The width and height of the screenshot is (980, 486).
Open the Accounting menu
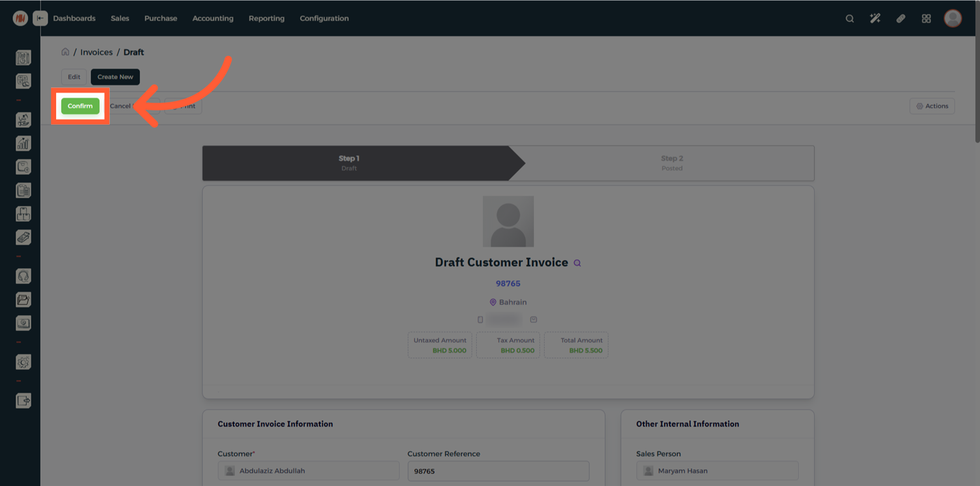tap(212, 18)
